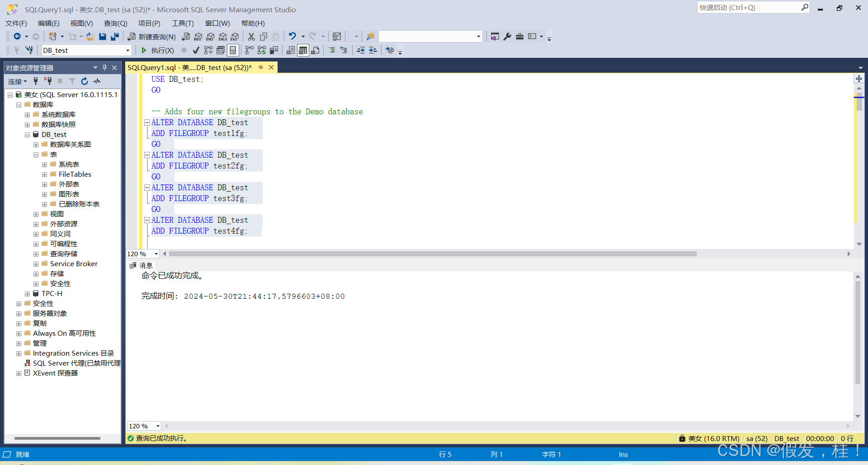Open Properties window wrench icon
The height and width of the screenshot is (465, 868).
507,37
